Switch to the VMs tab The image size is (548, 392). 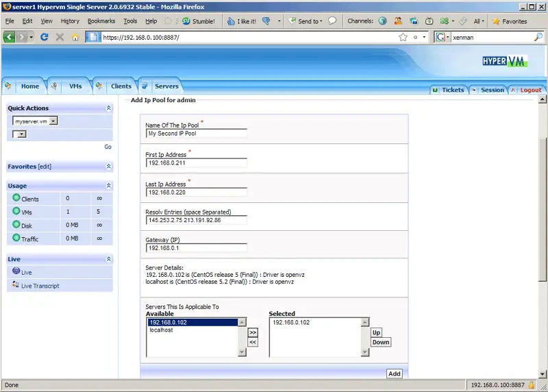[x=75, y=86]
